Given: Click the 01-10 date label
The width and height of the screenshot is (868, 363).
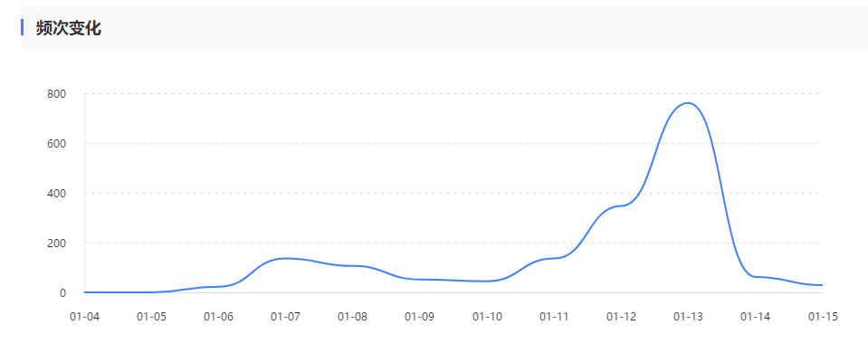Looking at the screenshot, I should 487,317.
